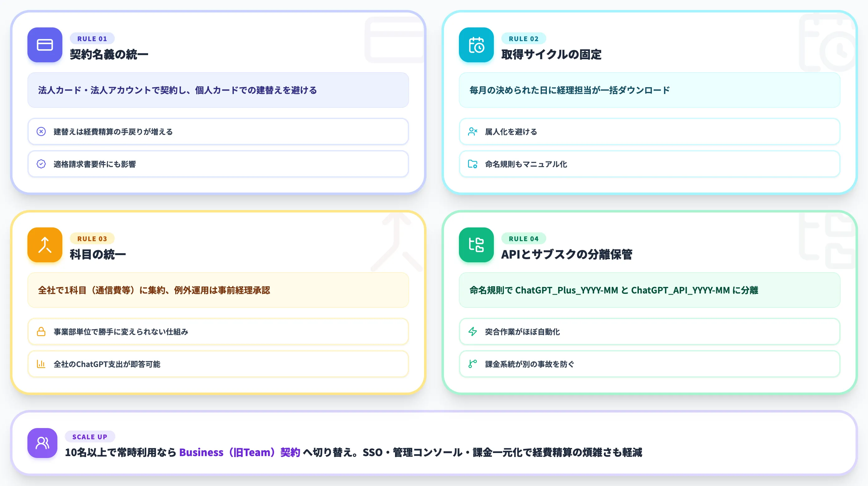The width and height of the screenshot is (868, 486).
Task: Click the lightning bolt icon beside 突合作業
Action: (x=472, y=331)
